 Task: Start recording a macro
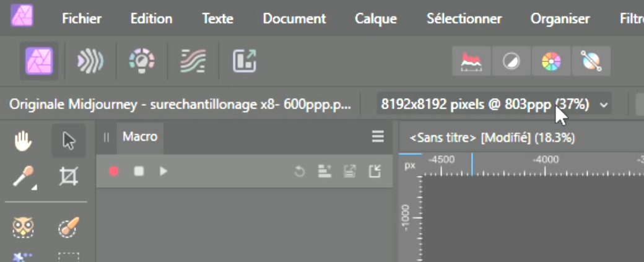pos(113,171)
